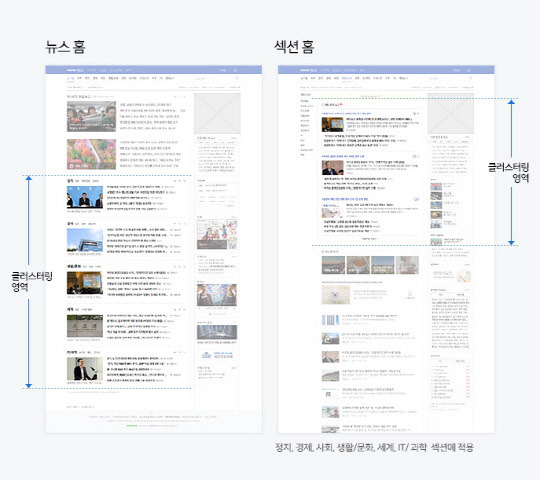Open thumbnail of man presenting on stage

85,368
